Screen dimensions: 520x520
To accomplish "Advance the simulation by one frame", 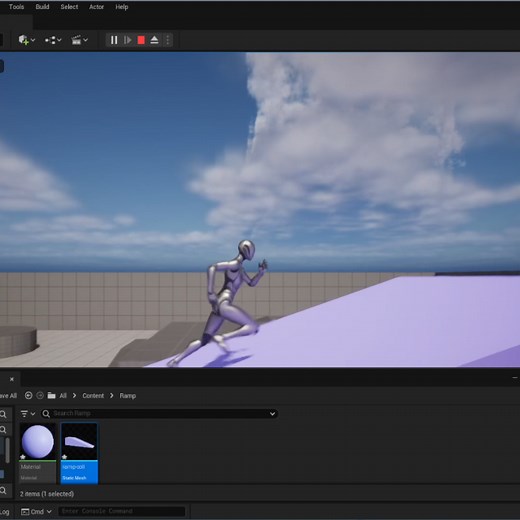I will click(x=127, y=40).
